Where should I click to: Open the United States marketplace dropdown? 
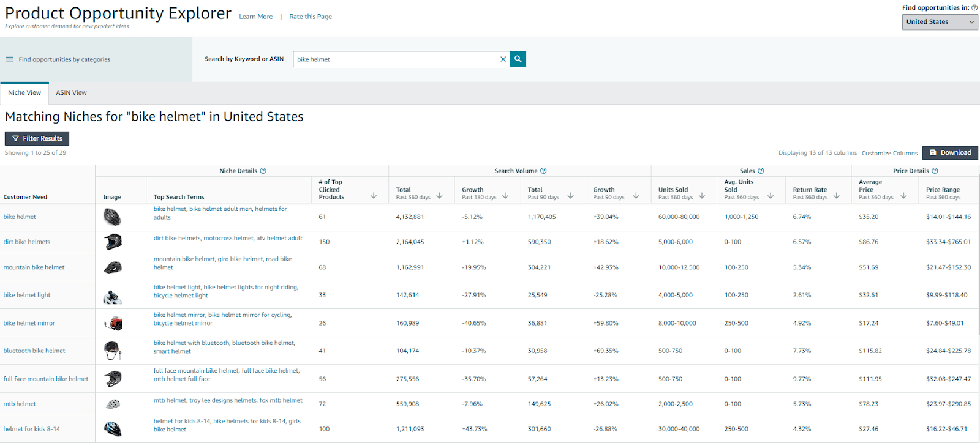(x=940, y=22)
